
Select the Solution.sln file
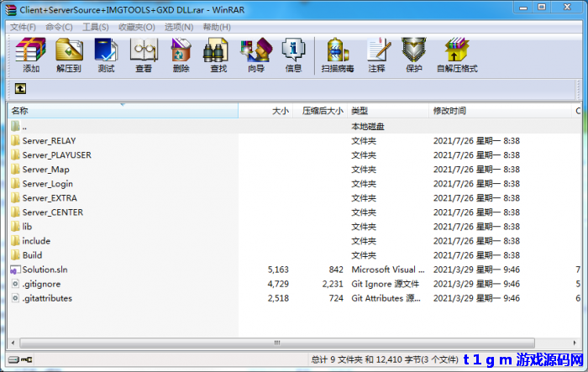click(46, 270)
